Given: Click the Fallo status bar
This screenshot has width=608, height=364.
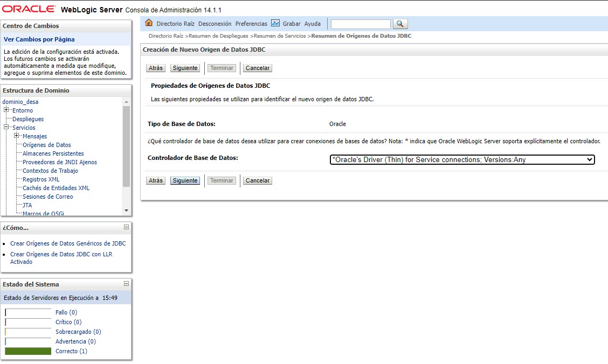Looking at the screenshot, I should 28,312.
